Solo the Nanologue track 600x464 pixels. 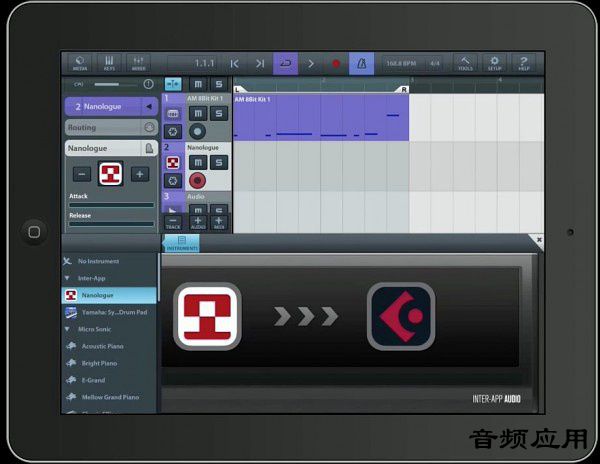(219, 163)
